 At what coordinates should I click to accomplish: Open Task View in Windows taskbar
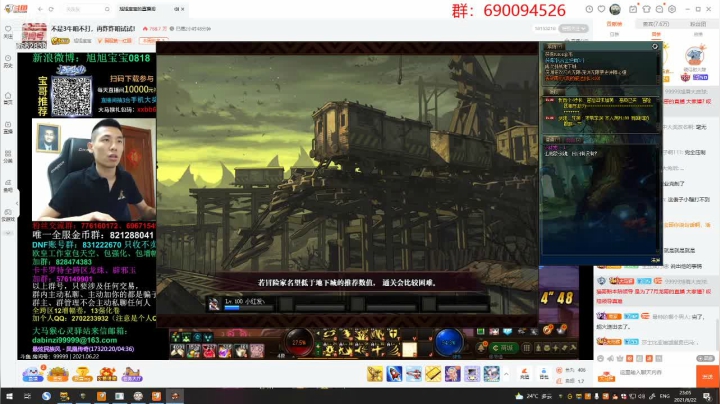coord(28,396)
